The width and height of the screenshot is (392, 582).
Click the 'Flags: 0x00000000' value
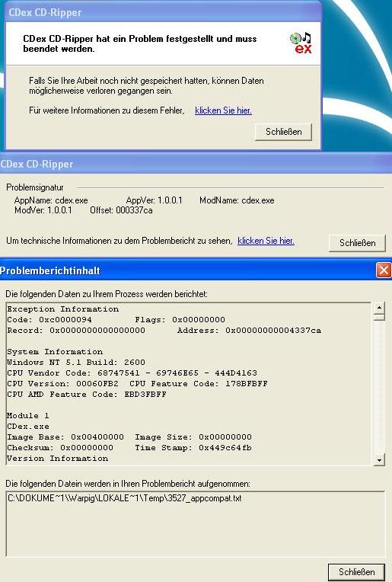click(180, 320)
